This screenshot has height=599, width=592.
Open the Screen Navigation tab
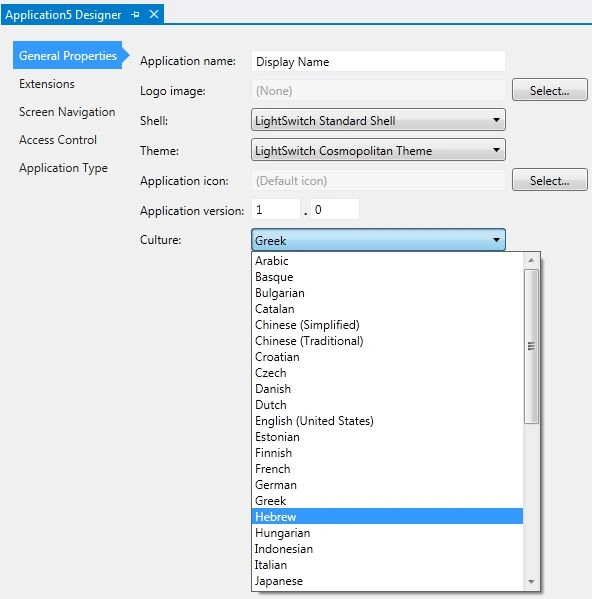[x=67, y=112]
